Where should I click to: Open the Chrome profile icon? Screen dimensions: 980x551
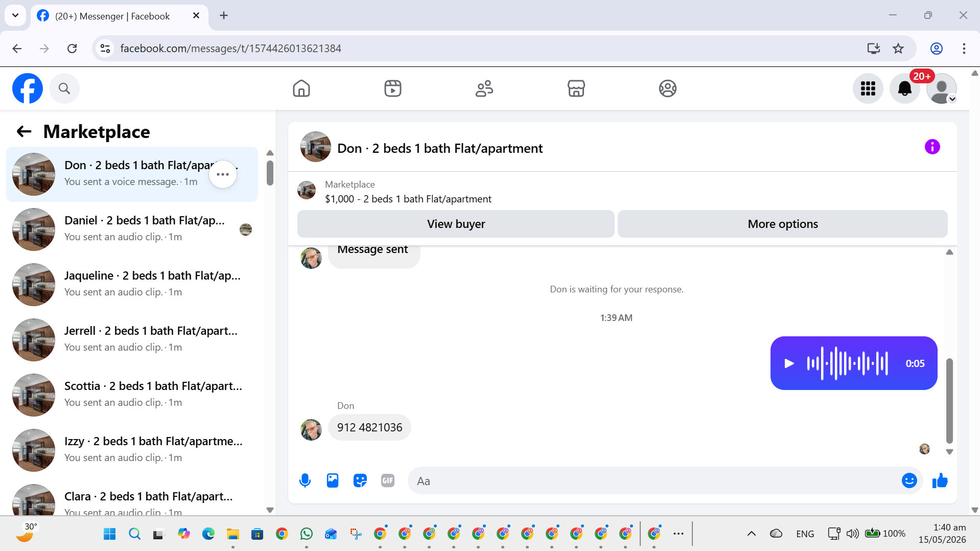click(x=936, y=48)
